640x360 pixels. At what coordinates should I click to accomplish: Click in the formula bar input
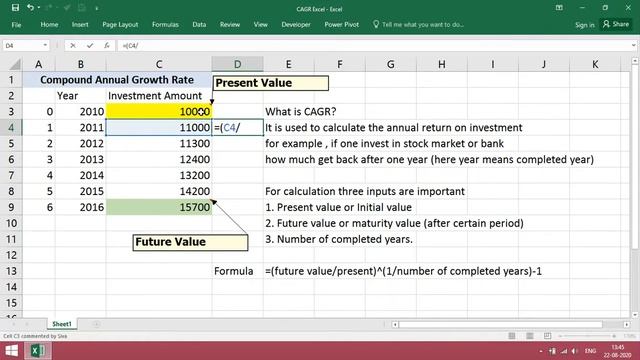[373, 45]
